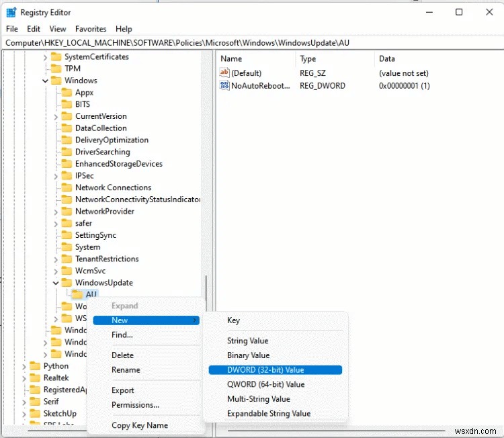This screenshot has width=504, height=438.
Task: Click the DriverSearching folder icon
Action: [x=67, y=152]
